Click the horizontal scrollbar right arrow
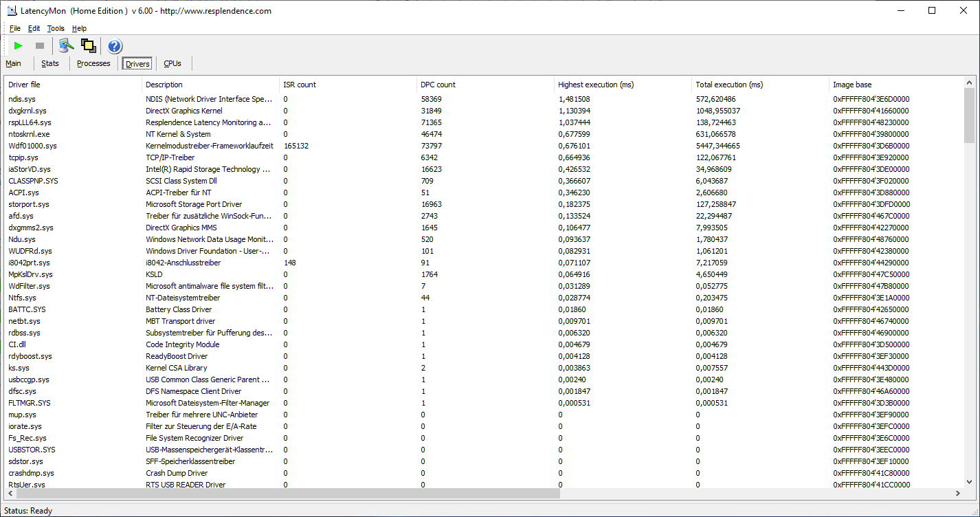 click(958, 494)
